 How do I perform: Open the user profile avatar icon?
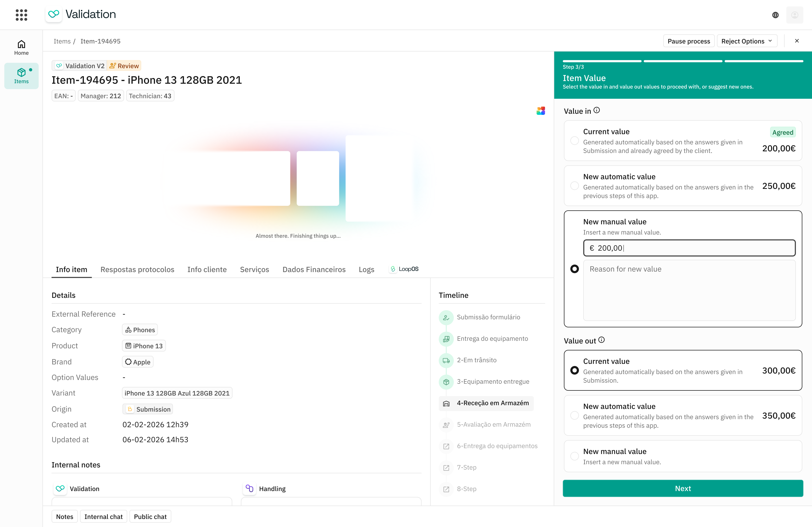(795, 15)
